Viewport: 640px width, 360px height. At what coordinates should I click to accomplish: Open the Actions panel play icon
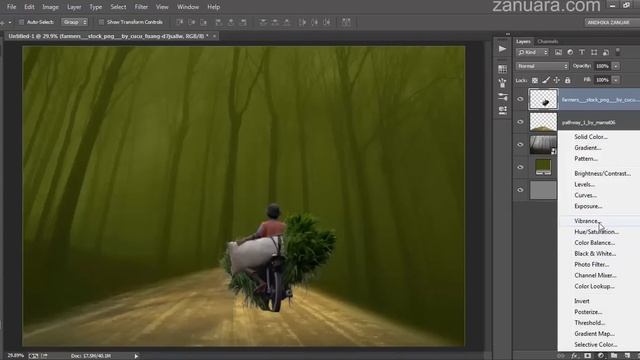click(x=502, y=49)
